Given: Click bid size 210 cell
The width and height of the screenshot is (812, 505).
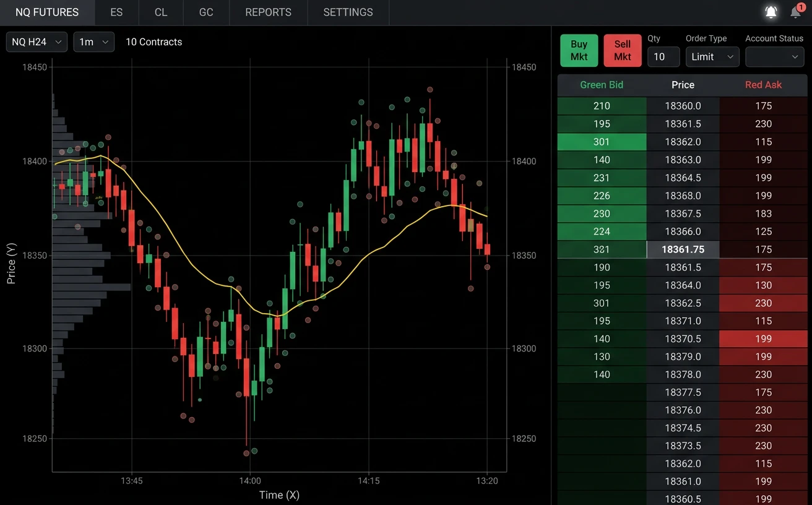Looking at the screenshot, I should pos(602,106).
